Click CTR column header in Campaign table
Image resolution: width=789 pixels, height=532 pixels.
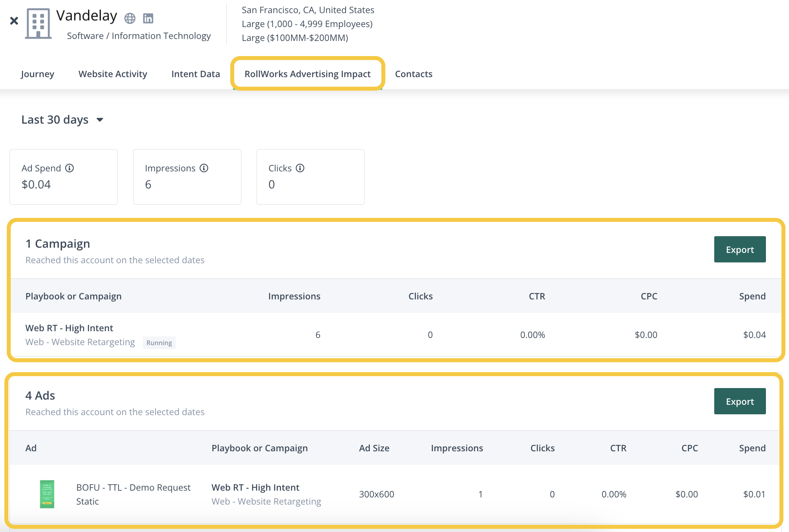tap(537, 296)
